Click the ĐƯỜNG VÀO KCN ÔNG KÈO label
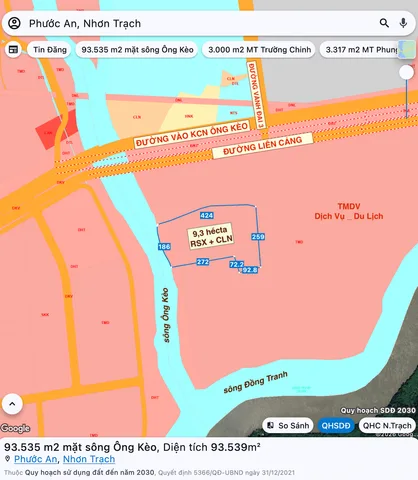The width and height of the screenshot is (418, 480). pos(192,134)
